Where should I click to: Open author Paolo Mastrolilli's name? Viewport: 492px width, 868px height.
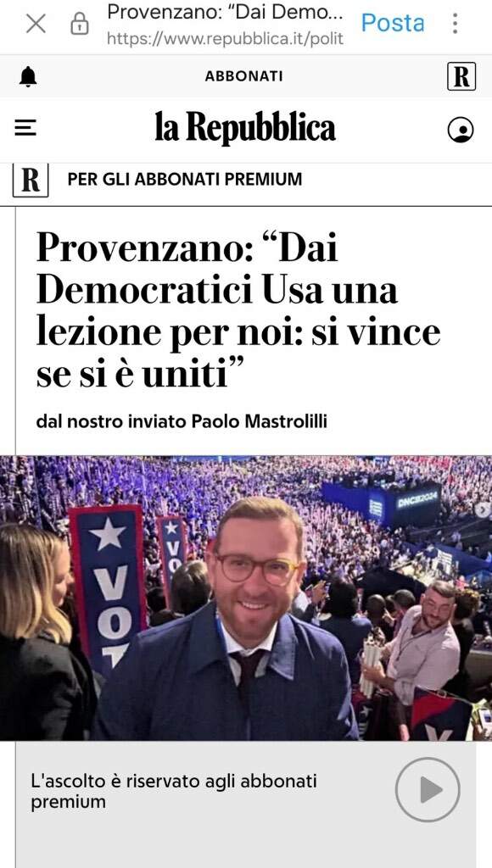260,422
